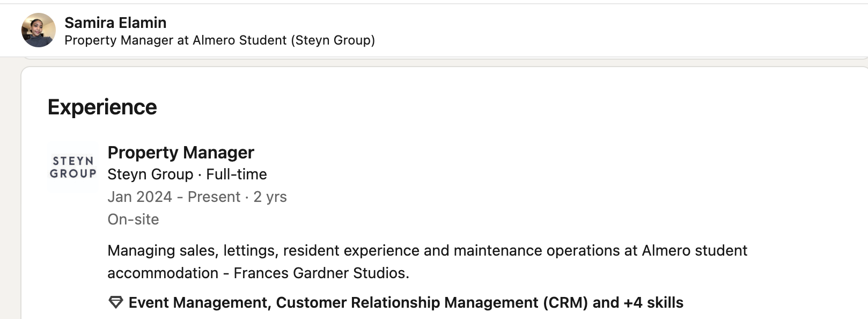Click the On-site work location label

pyautogui.click(x=133, y=219)
